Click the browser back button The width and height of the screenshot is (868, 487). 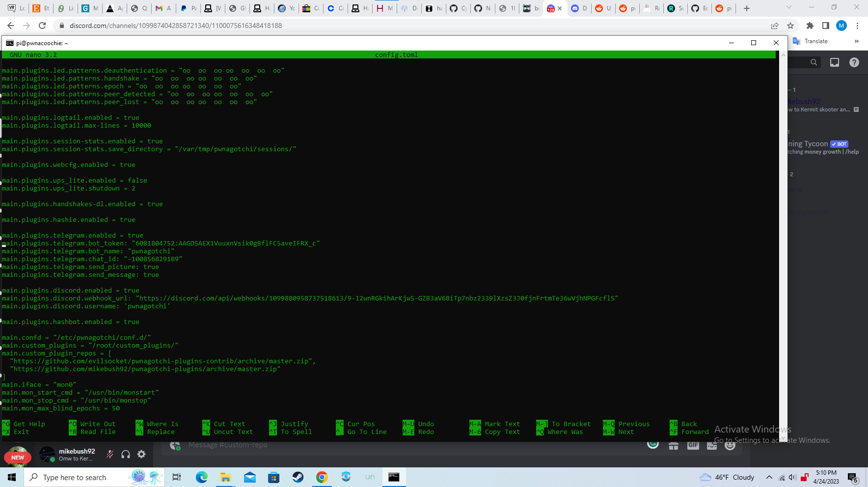click(x=10, y=26)
